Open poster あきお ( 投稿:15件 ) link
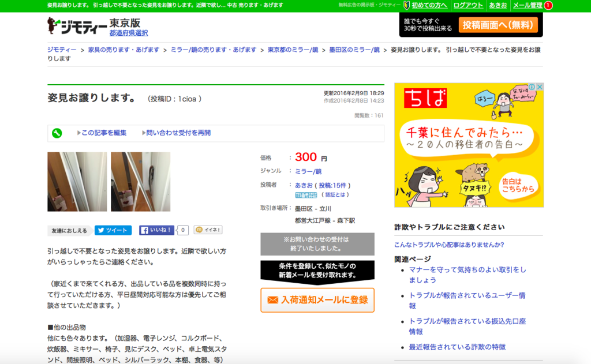The width and height of the screenshot is (591, 364). coord(323,185)
